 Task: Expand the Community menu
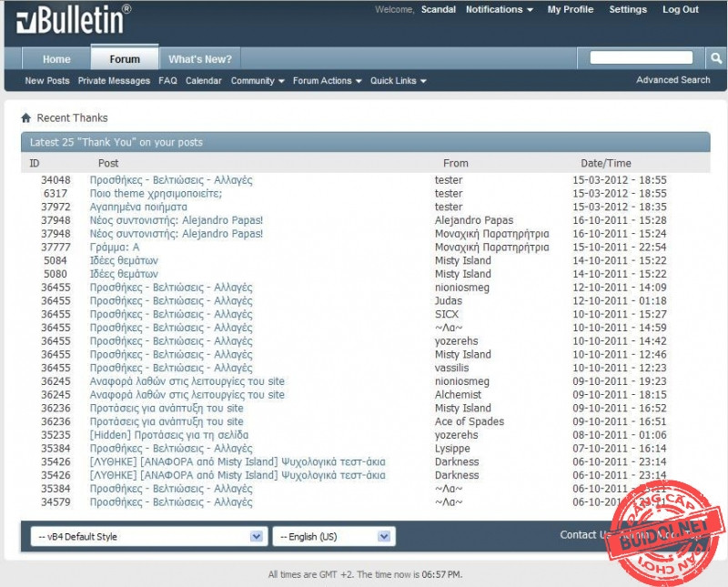click(258, 81)
